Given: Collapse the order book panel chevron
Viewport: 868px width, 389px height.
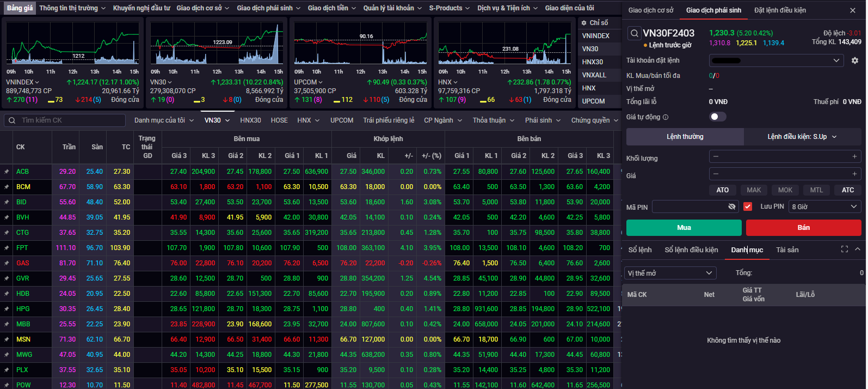Looking at the screenshot, I should click(x=858, y=249).
